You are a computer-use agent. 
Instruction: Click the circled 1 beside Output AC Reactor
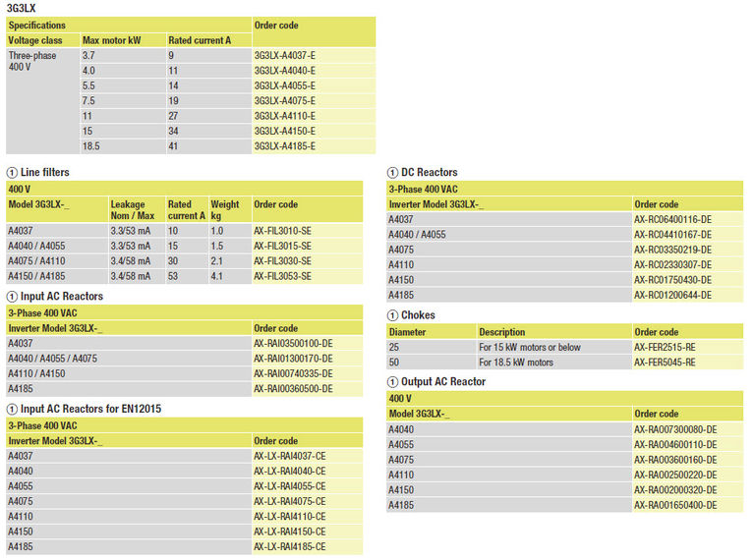[392, 382]
